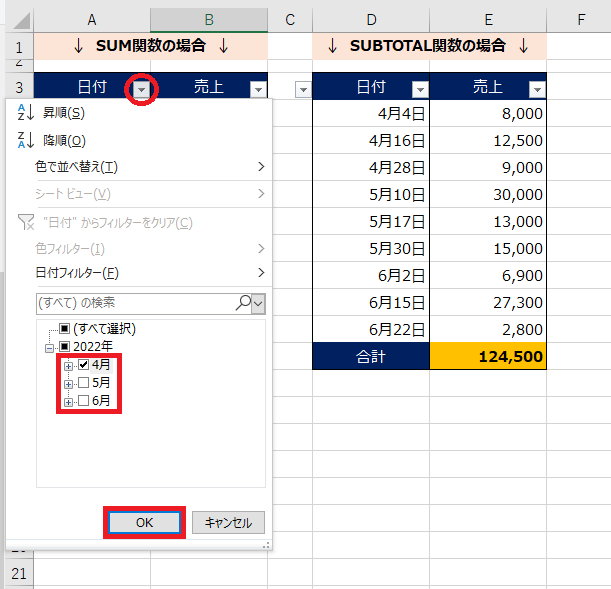Click the OK button
The image size is (611, 589).
tap(144, 523)
